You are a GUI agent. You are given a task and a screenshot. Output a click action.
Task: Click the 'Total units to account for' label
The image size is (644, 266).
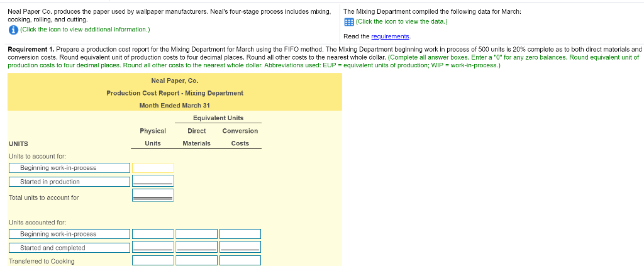(44, 197)
